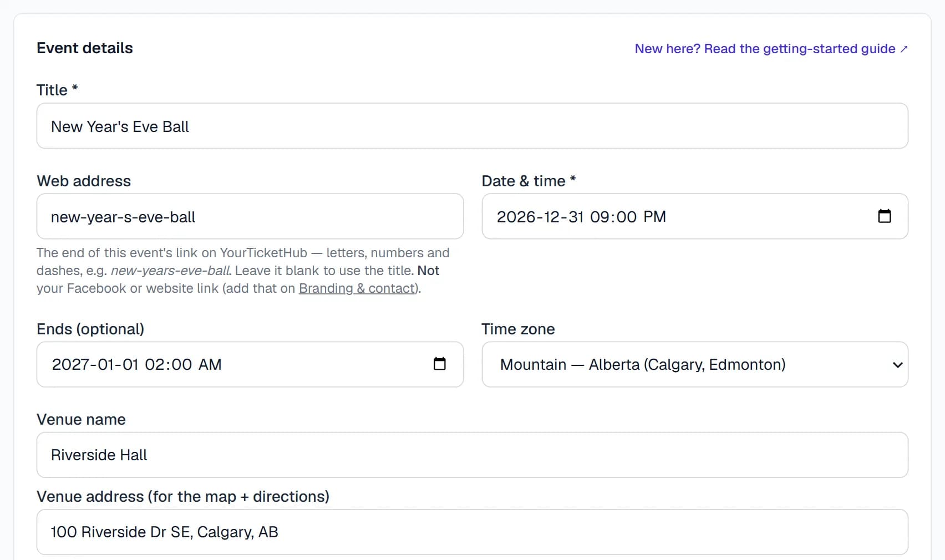Select the 'Web address' label
Viewport: 945px width, 560px height.
(x=84, y=181)
